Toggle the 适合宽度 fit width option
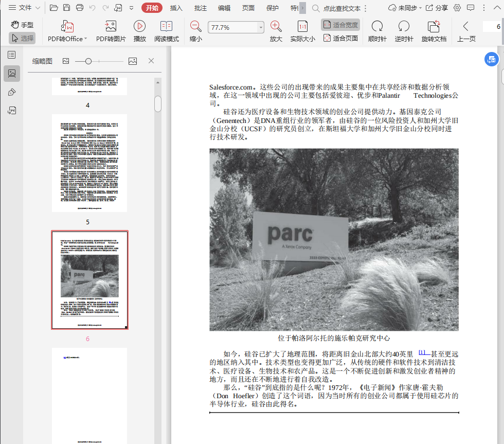Screen dimensions: 504x444 point(340,25)
